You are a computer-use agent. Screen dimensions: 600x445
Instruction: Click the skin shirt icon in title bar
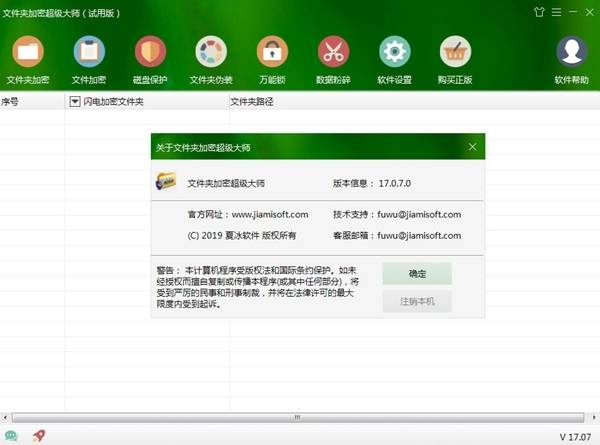pos(539,12)
